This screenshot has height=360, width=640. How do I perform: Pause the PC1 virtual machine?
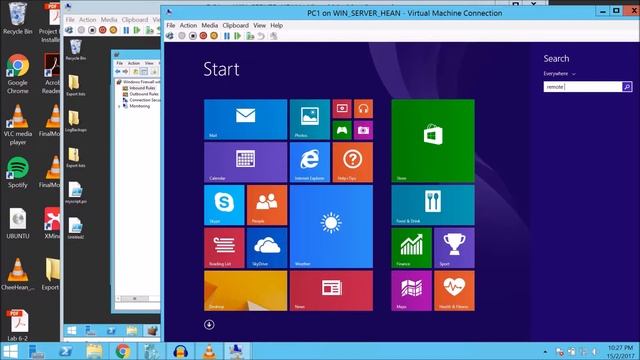point(227,36)
